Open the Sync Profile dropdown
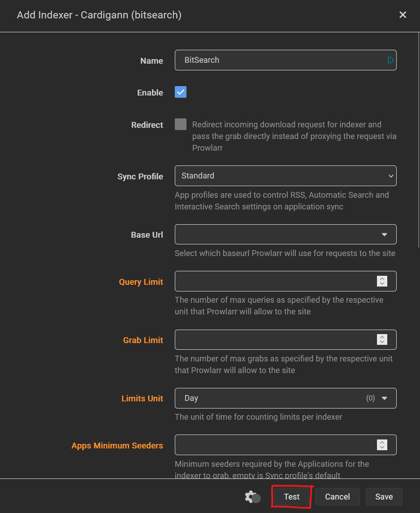420x513 pixels. pyautogui.click(x=285, y=176)
